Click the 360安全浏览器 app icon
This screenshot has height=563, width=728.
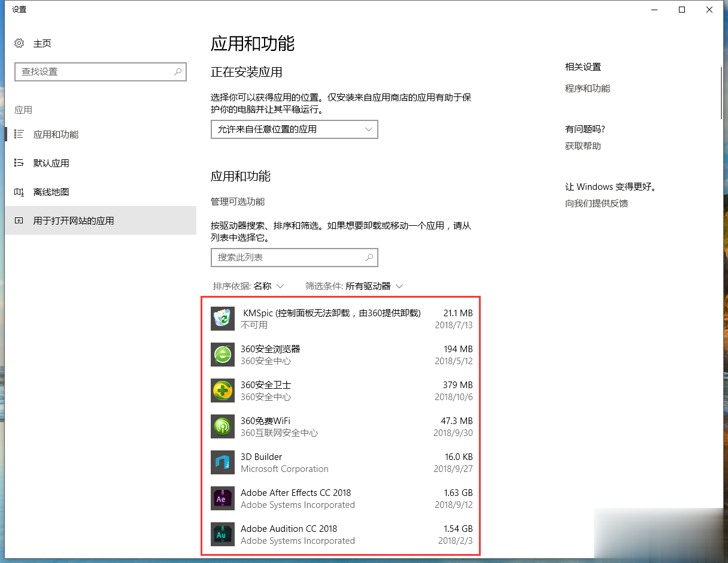[223, 355]
